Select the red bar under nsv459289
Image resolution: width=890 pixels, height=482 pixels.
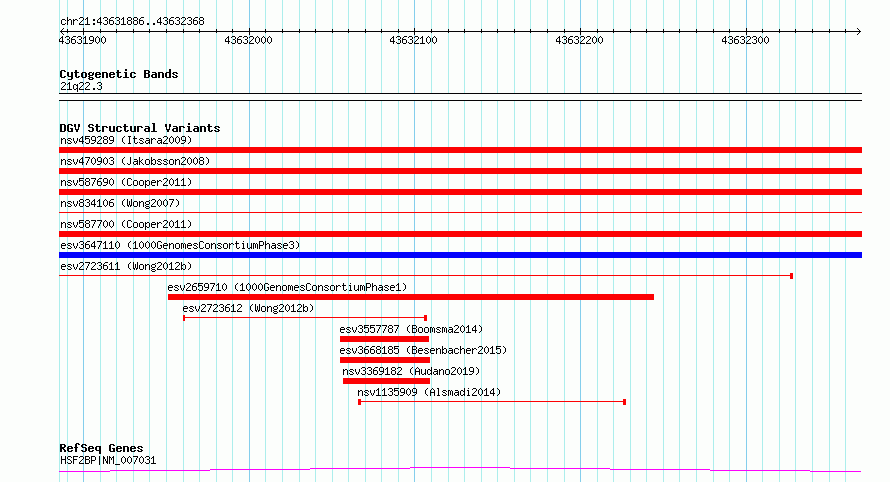(460, 150)
